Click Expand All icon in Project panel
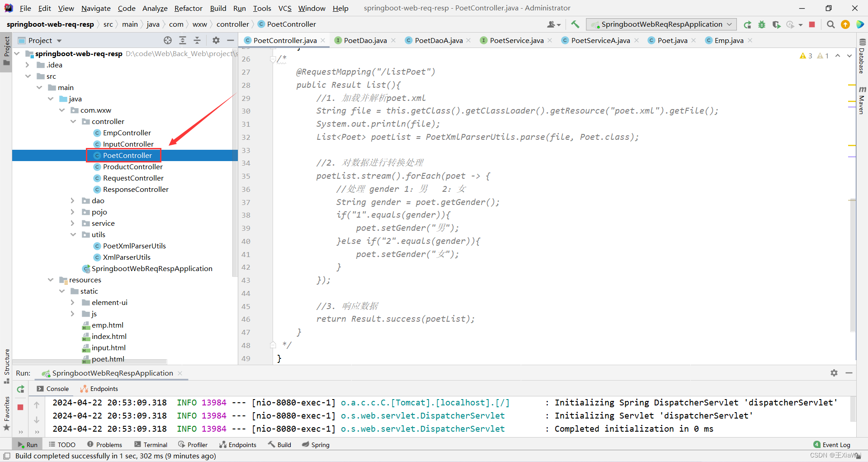This screenshot has height=462, width=868. (183, 40)
